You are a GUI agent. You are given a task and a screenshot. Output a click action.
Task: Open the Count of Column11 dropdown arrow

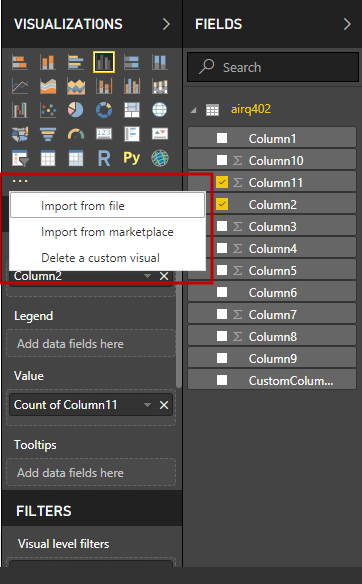click(x=147, y=405)
